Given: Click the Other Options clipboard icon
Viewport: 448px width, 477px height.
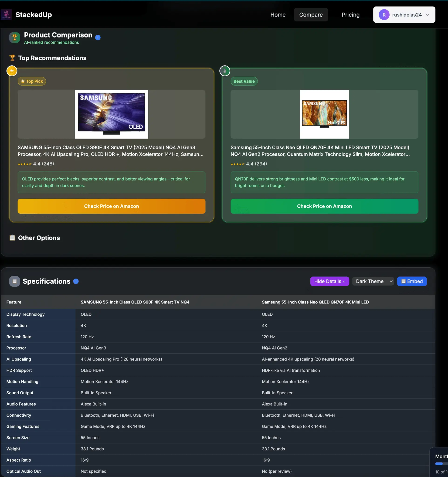Looking at the screenshot, I should coord(12,238).
